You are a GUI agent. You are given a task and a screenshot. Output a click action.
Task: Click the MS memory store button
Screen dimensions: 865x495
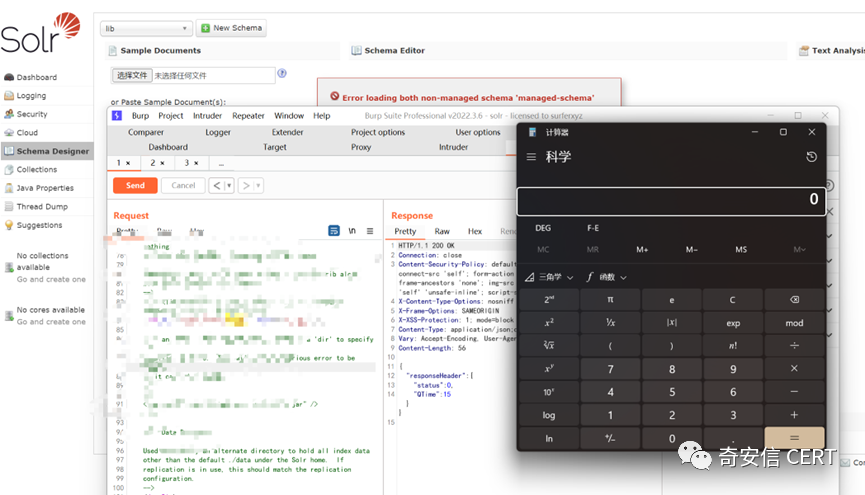(741, 249)
